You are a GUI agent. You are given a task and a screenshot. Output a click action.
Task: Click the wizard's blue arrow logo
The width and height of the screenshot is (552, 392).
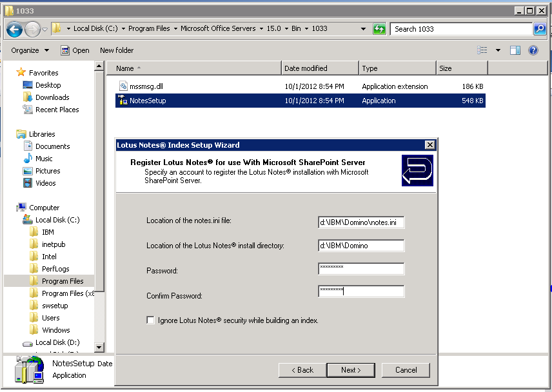pos(417,171)
